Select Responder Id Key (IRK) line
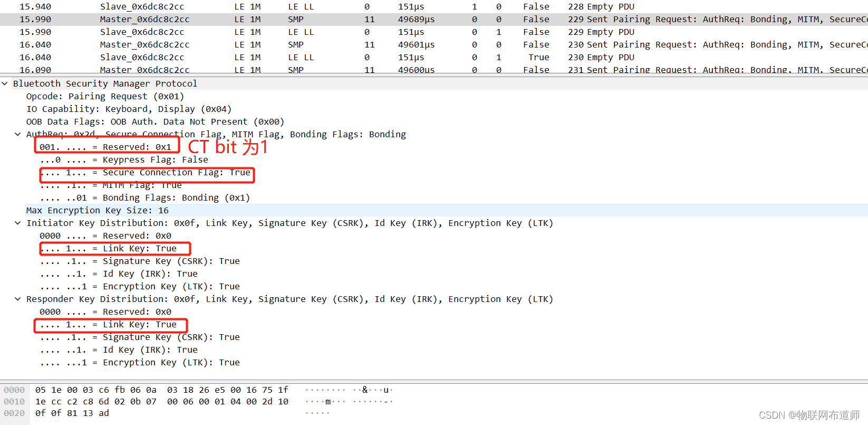This screenshot has width=868, height=425. point(119,350)
